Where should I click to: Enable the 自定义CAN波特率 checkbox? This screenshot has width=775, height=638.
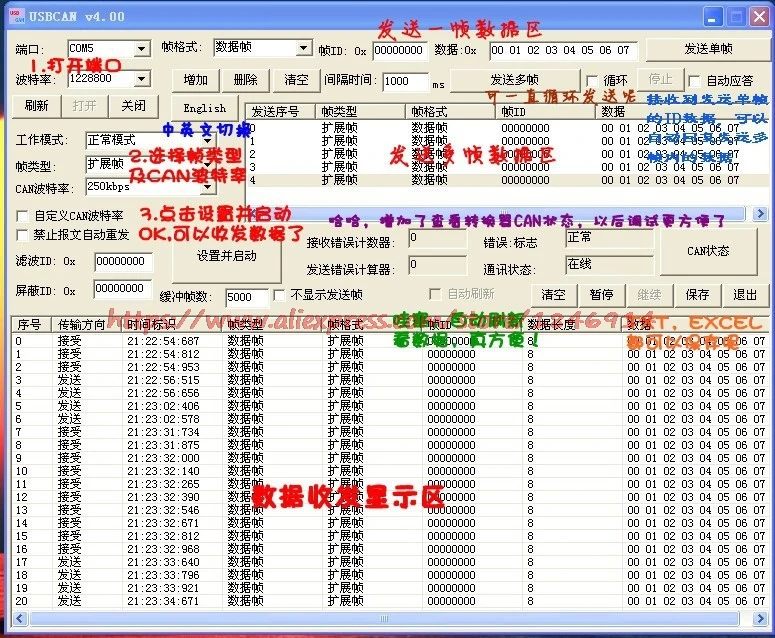(22, 216)
